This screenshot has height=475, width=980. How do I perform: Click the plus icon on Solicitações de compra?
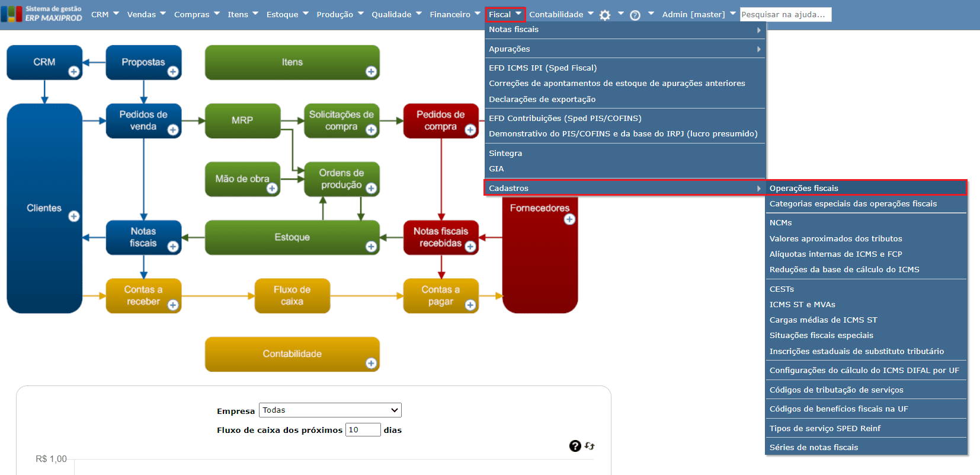pyautogui.click(x=371, y=130)
